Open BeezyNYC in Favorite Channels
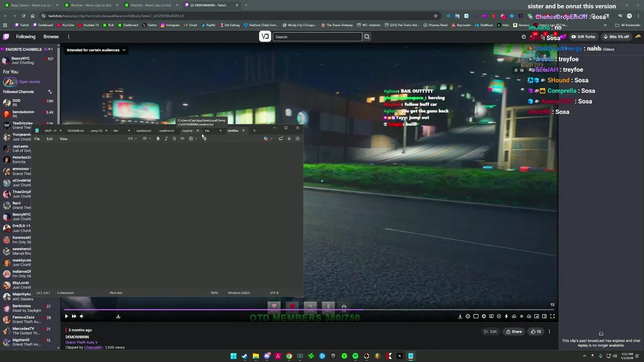The image size is (644, 362). pos(29,60)
